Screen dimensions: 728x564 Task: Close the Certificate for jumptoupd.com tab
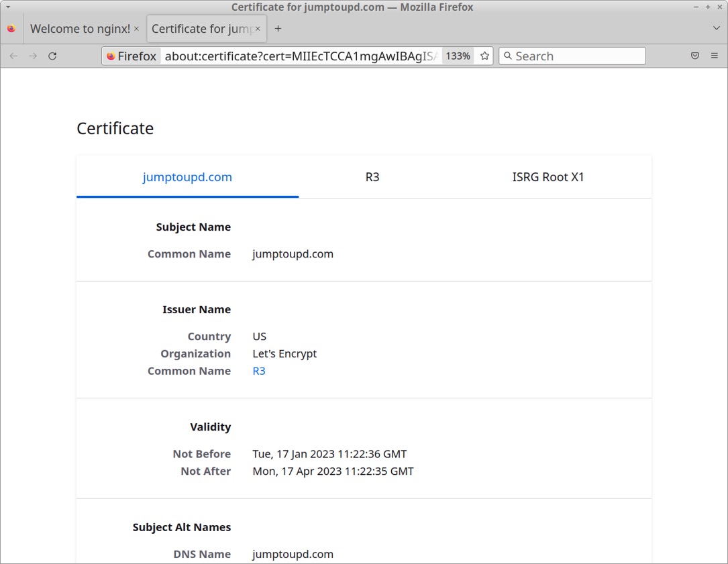click(258, 29)
